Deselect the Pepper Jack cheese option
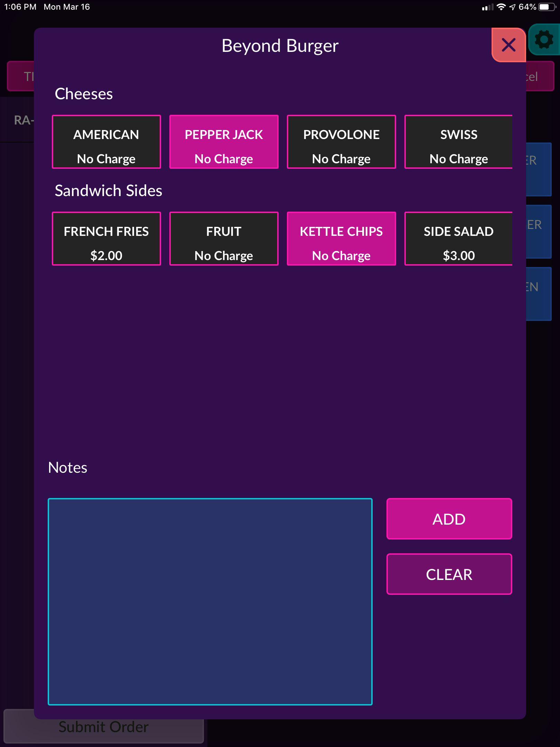Image resolution: width=560 pixels, height=747 pixels. (224, 142)
